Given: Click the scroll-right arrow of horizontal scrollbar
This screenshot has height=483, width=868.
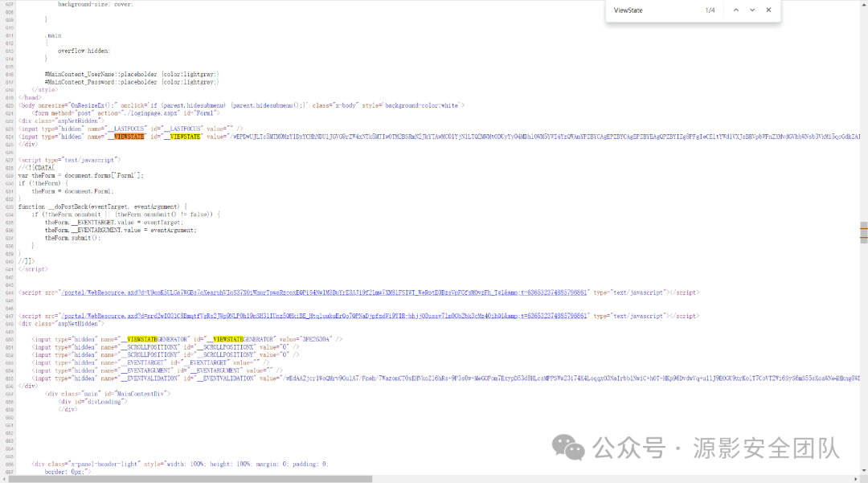Looking at the screenshot, I should coord(856,479).
